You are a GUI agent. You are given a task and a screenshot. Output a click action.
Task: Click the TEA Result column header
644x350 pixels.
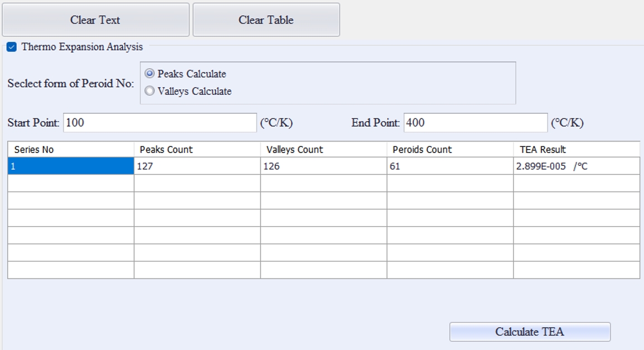(x=576, y=150)
